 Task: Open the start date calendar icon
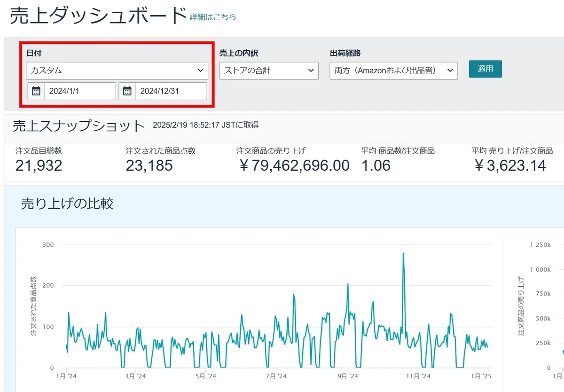(36, 91)
